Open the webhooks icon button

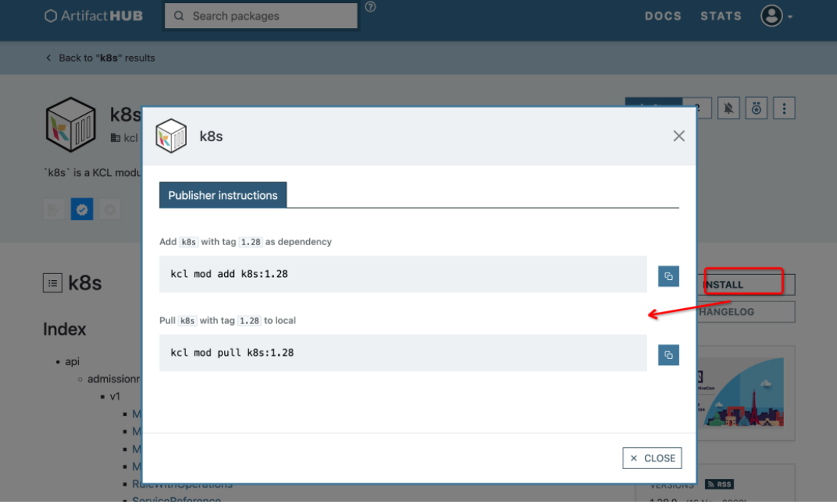[x=756, y=109]
